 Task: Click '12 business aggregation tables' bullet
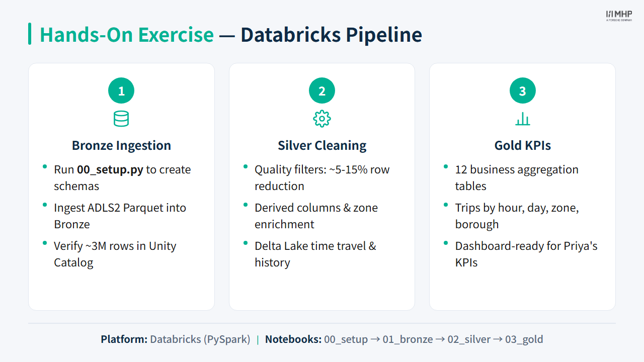[x=517, y=177]
